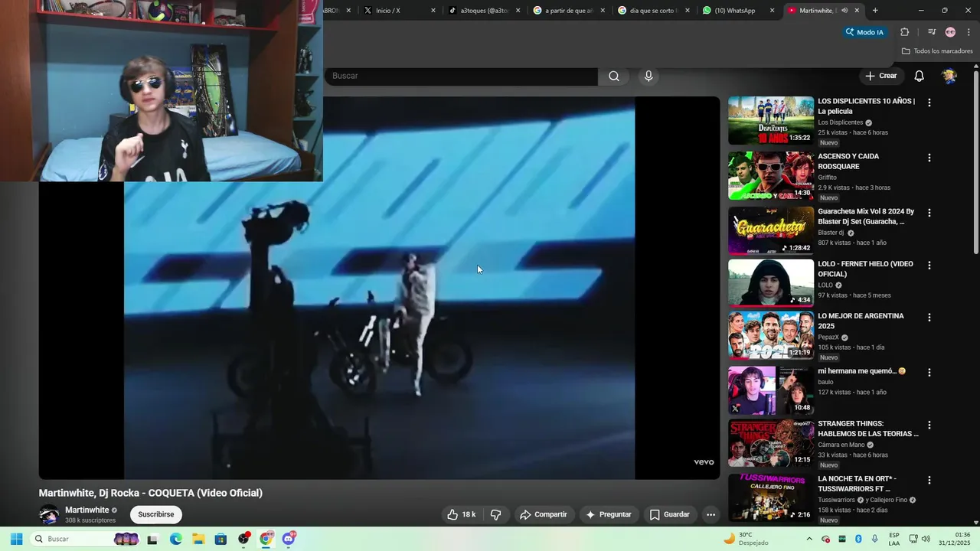Screen dimensions: 980x551
Task: Open Martinwhite channel name link
Action: point(87,510)
